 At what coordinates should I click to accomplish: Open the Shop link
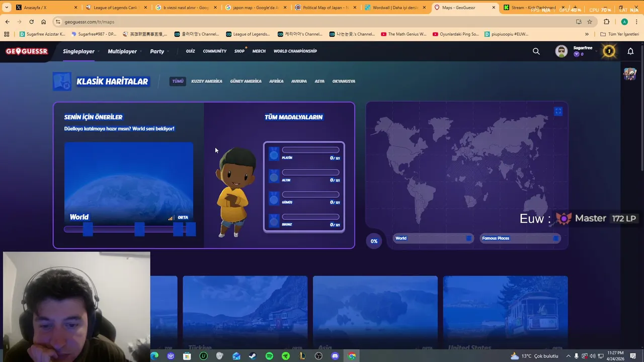click(239, 51)
